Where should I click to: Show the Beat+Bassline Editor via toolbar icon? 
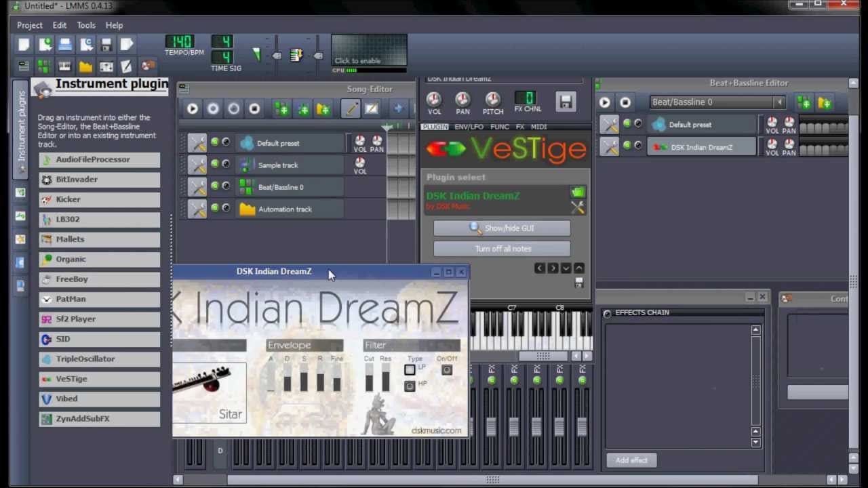pos(44,66)
